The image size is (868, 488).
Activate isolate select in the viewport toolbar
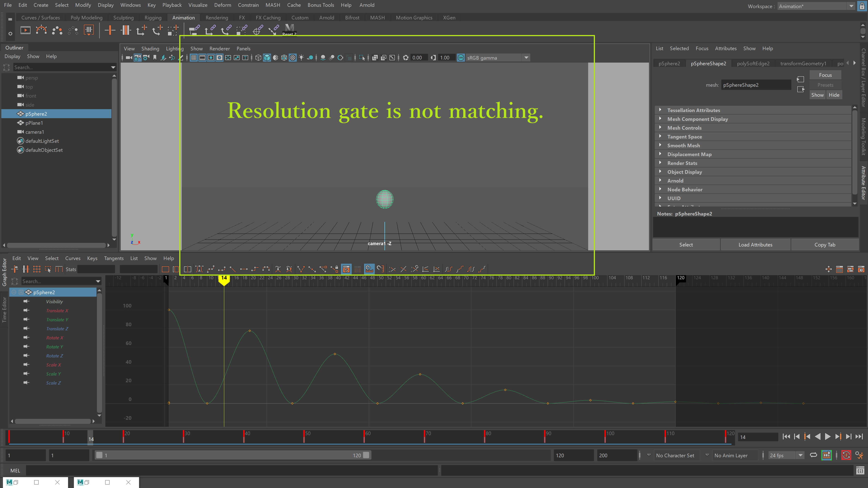(363, 58)
